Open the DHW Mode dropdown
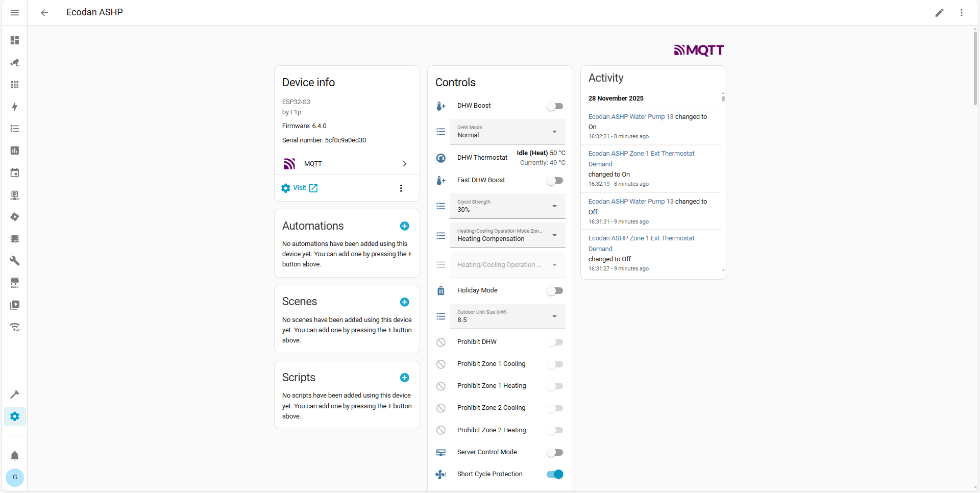 pos(507,132)
